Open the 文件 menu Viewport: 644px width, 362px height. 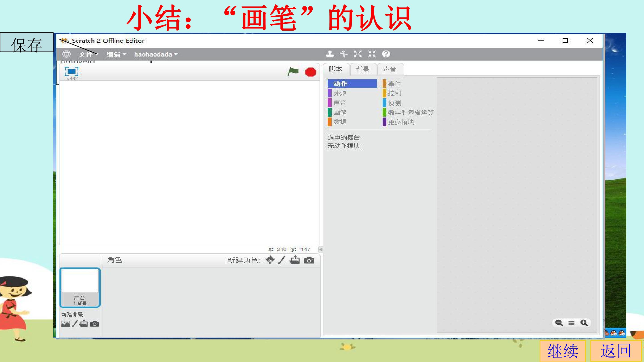[89, 54]
